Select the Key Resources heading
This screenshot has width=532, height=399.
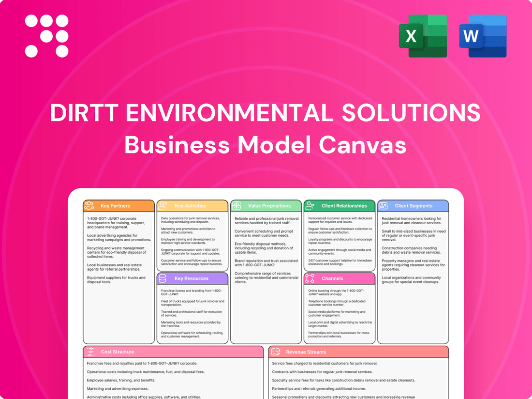(192, 278)
